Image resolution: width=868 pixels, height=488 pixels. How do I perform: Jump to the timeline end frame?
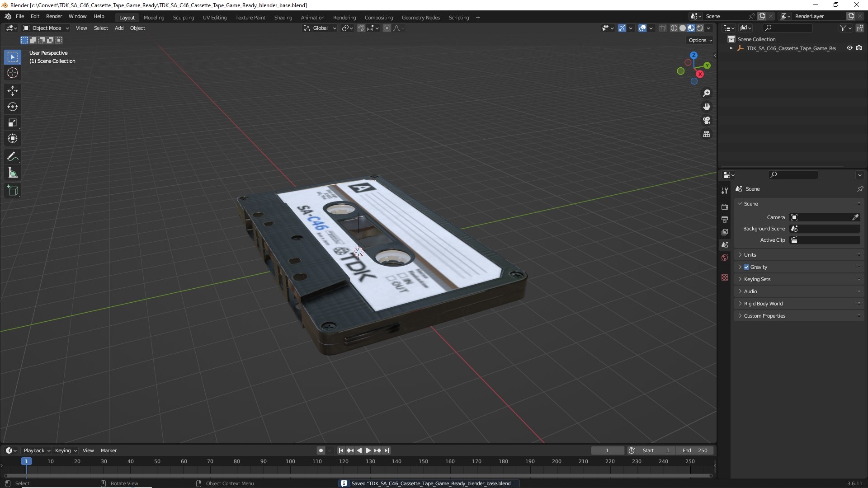pos(387,450)
